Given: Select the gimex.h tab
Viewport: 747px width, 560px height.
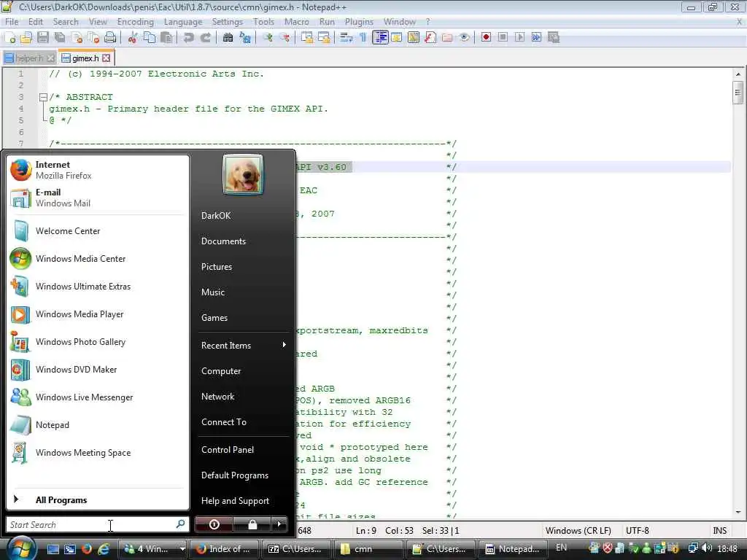Looking at the screenshot, I should click(86, 58).
